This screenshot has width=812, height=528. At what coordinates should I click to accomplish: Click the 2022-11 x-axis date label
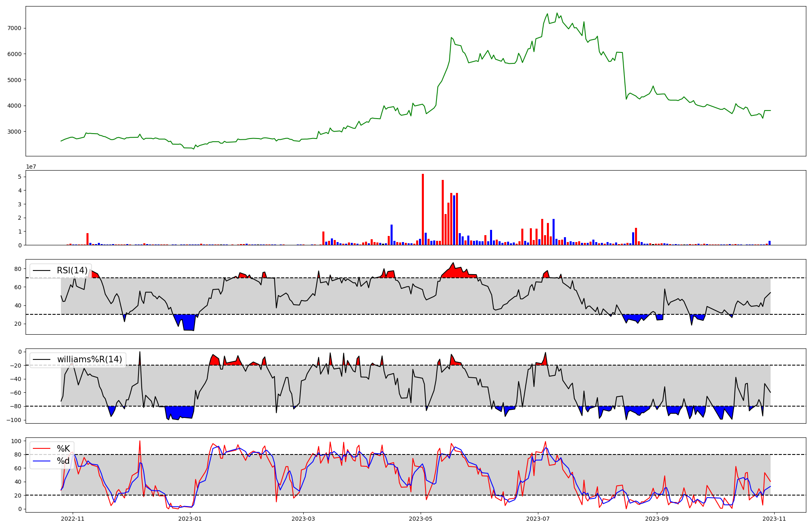pos(73,519)
